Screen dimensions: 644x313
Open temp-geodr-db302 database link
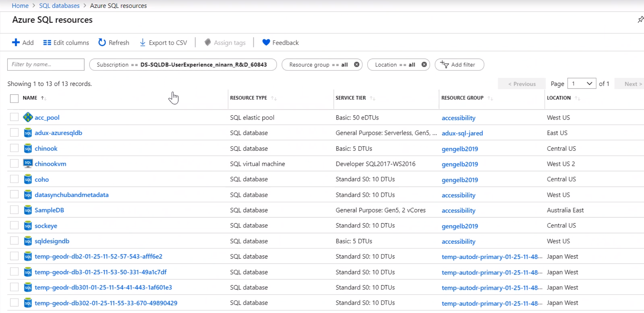(x=106, y=303)
